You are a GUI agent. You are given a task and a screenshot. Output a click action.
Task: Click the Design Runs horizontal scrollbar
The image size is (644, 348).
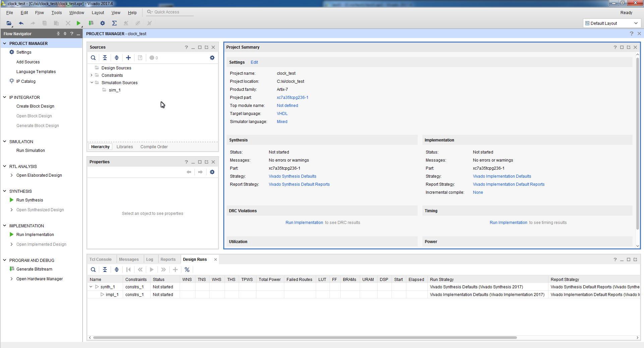click(x=305, y=338)
